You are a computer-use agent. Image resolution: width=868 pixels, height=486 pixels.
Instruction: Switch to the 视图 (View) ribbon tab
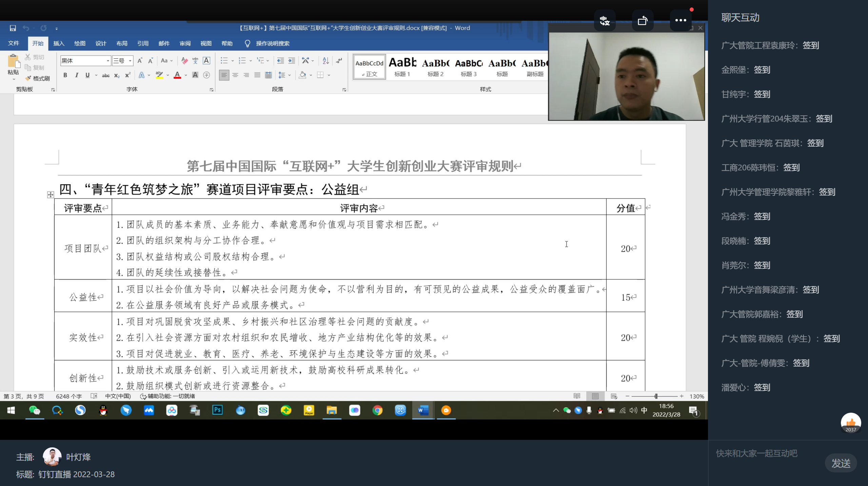206,43
